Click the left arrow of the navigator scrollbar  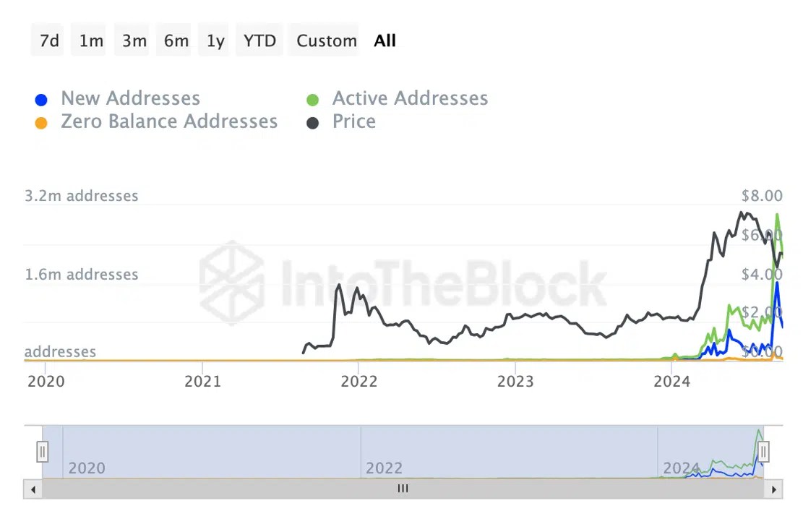click(33, 489)
